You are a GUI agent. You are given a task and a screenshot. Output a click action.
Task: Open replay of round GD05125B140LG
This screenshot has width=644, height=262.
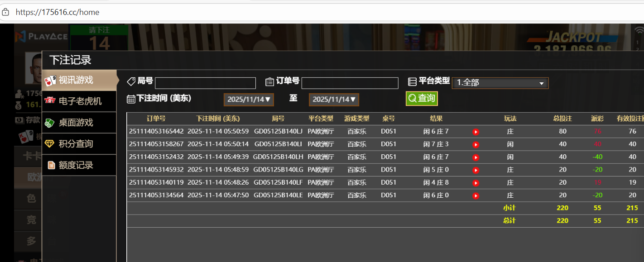476,170
